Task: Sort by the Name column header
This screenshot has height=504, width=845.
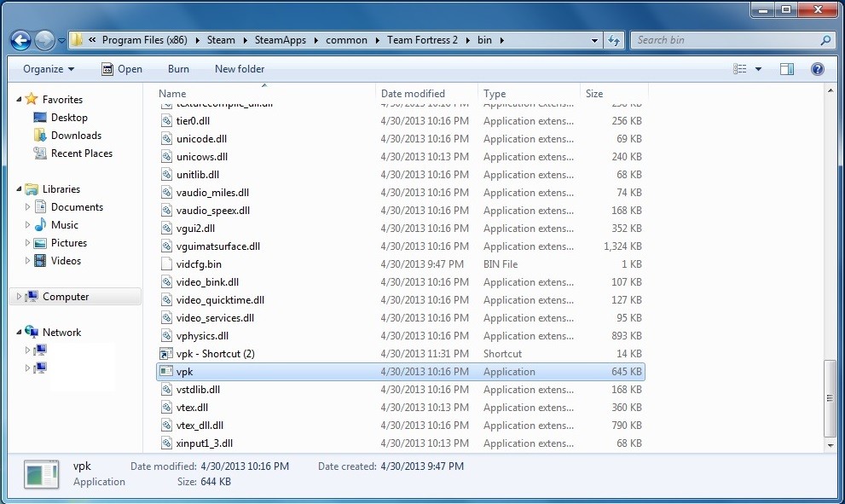Action: pos(172,93)
